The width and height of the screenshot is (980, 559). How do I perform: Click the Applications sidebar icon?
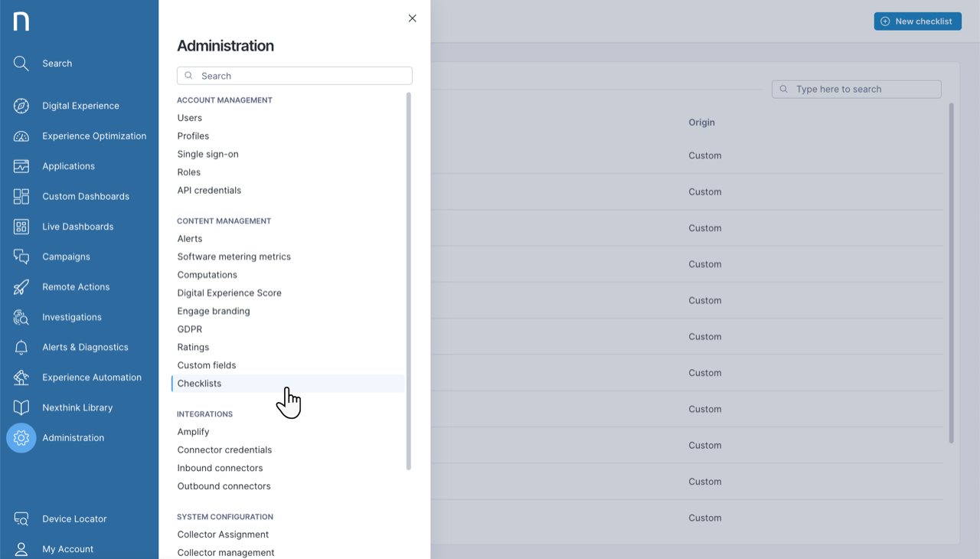coord(21,166)
